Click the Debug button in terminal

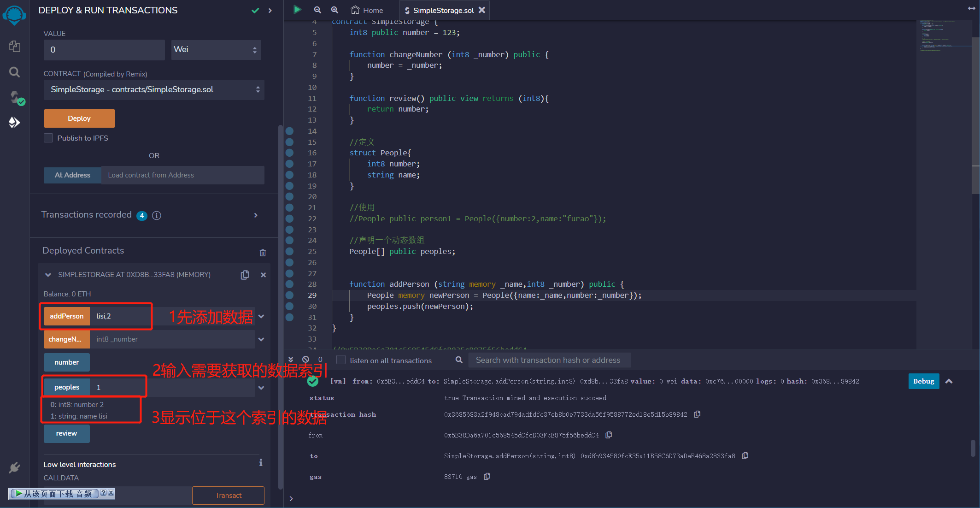tap(923, 381)
